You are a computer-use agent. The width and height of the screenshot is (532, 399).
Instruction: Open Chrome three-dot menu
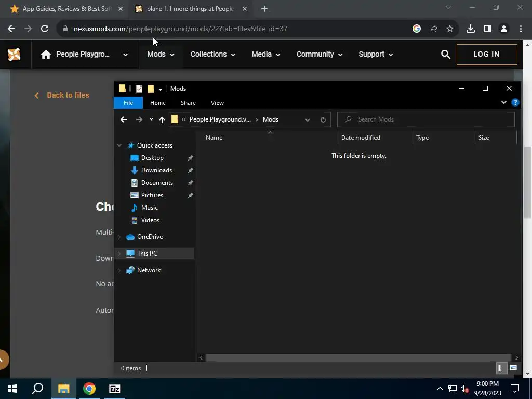(521, 29)
